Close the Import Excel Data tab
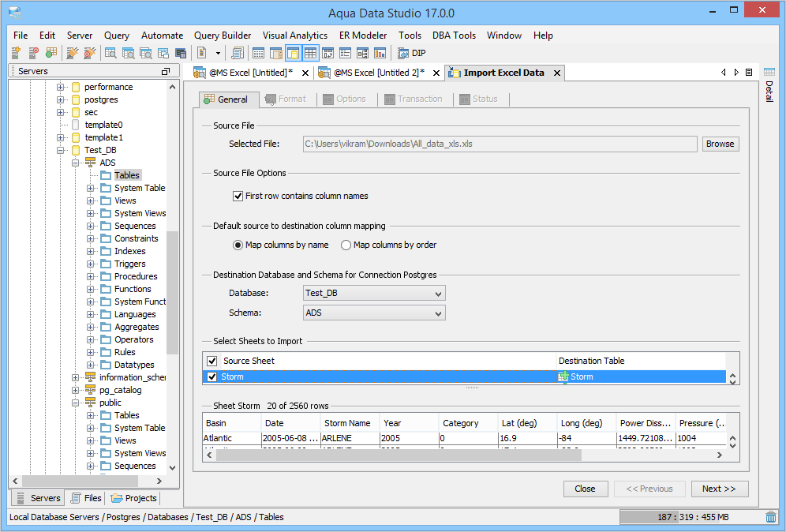 click(x=557, y=73)
